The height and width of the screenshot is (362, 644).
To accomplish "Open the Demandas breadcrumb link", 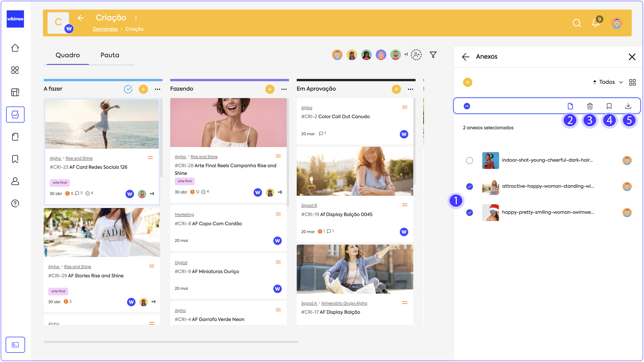I will (105, 29).
